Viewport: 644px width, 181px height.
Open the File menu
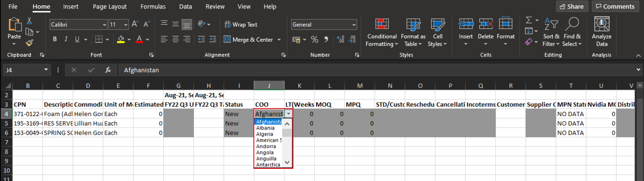(x=13, y=6)
